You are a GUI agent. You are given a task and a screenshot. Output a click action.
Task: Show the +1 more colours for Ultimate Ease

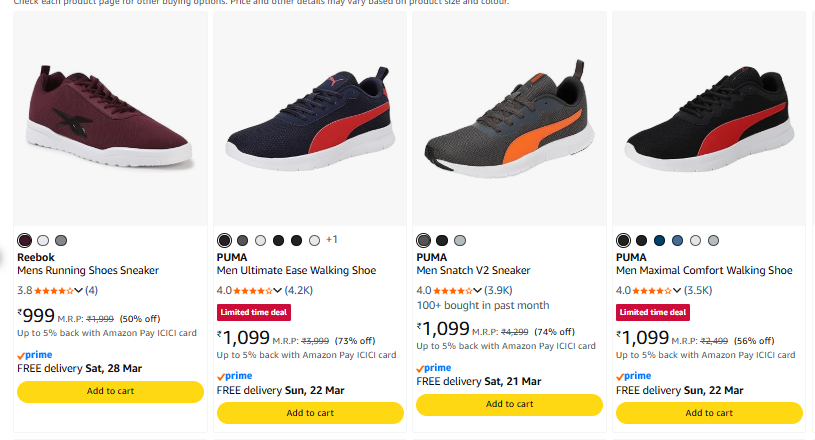332,240
